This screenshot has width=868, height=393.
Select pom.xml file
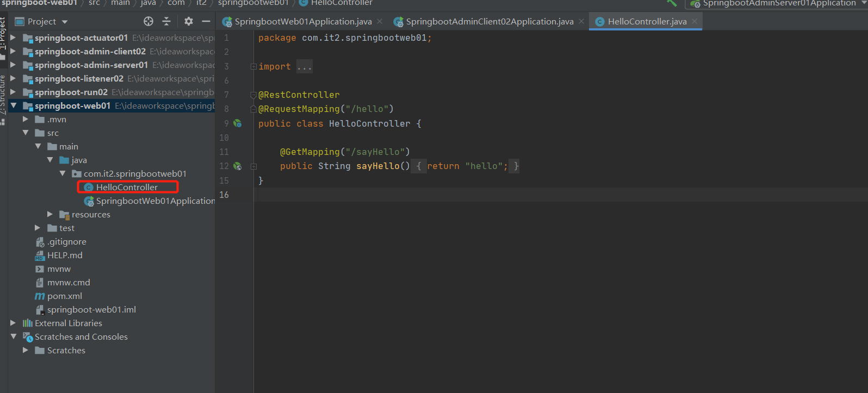pos(64,296)
